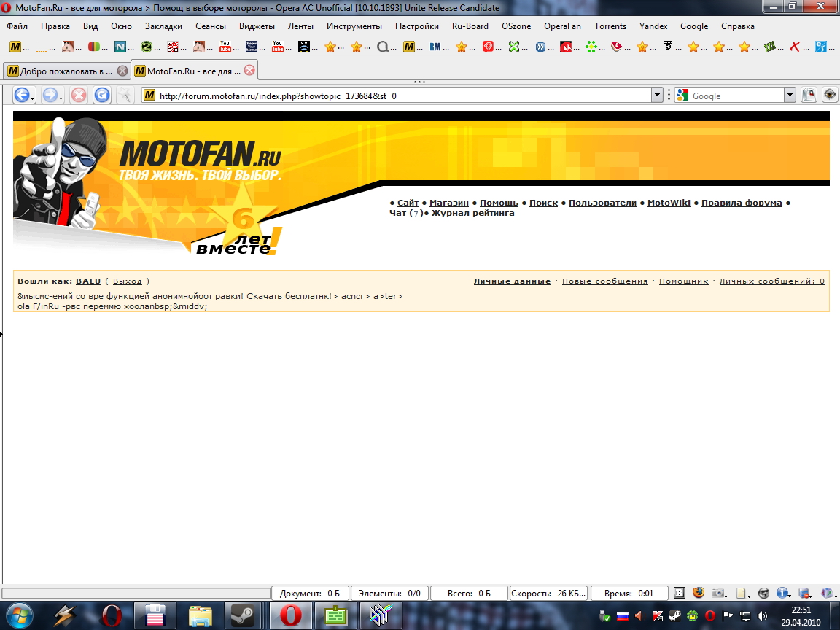This screenshot has width=840, height=630.
Task: Open the green circle '2' bookmark
Action: pos(147,47)
